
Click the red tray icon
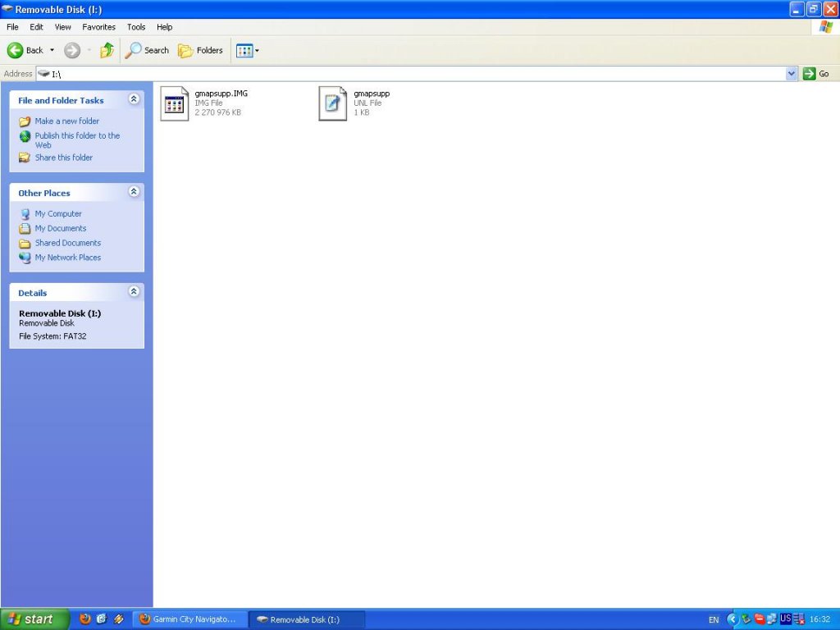(759, 619)
